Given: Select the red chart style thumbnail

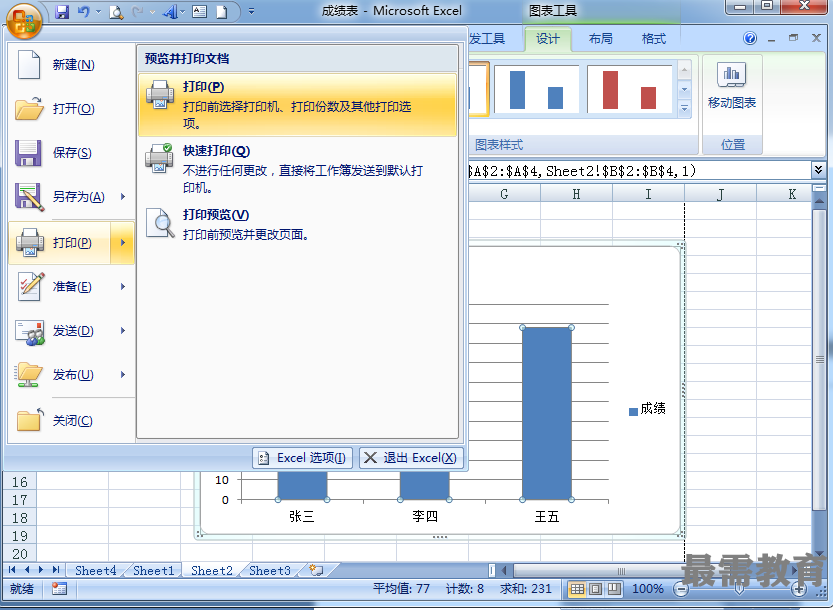Looking at the screenshot, I should [x=630, y=89].
